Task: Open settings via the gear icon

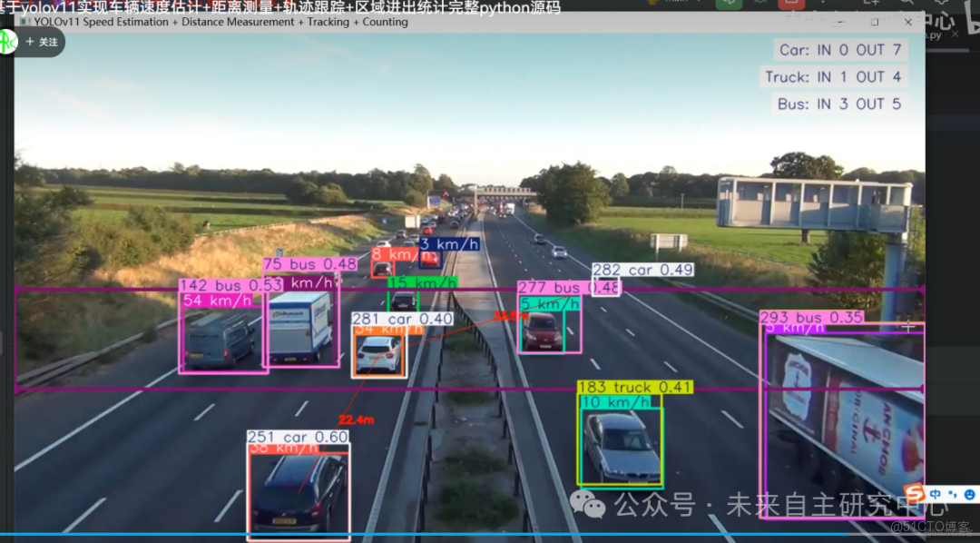Action: click(944, 3)
